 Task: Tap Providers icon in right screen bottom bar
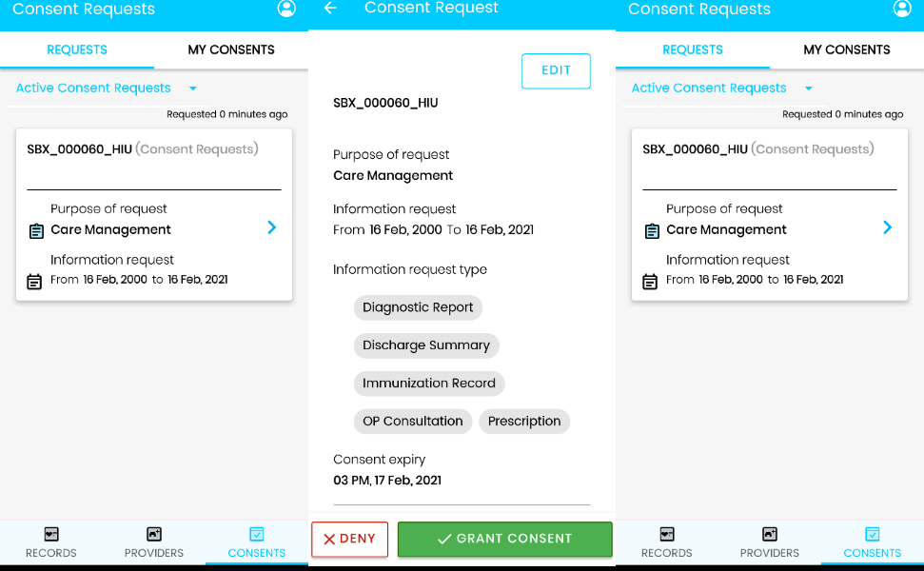[770, 535]
